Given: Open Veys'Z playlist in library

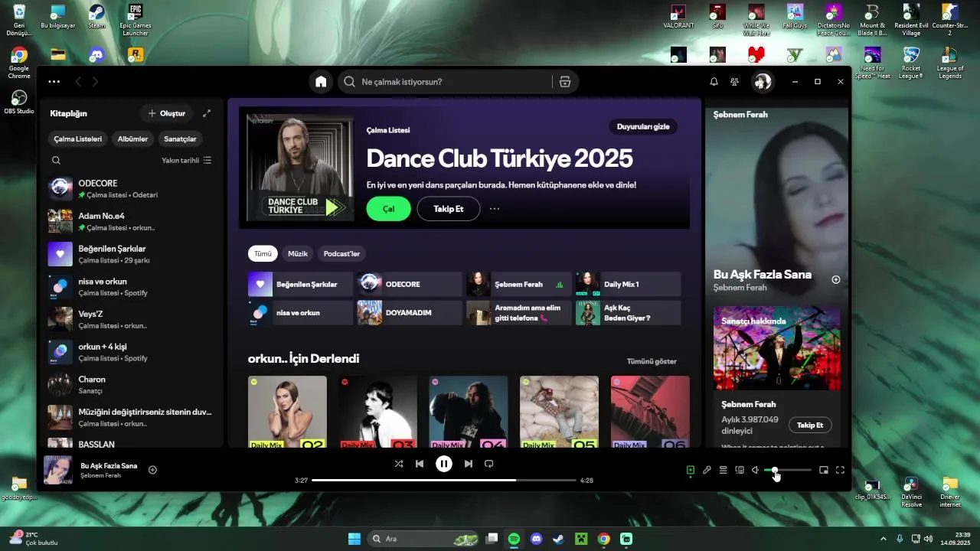Looking at the screenshot, I should [x=132, y=319].
